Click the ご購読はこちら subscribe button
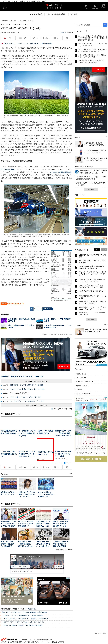108x644 pixels. [x=91, y=190]
